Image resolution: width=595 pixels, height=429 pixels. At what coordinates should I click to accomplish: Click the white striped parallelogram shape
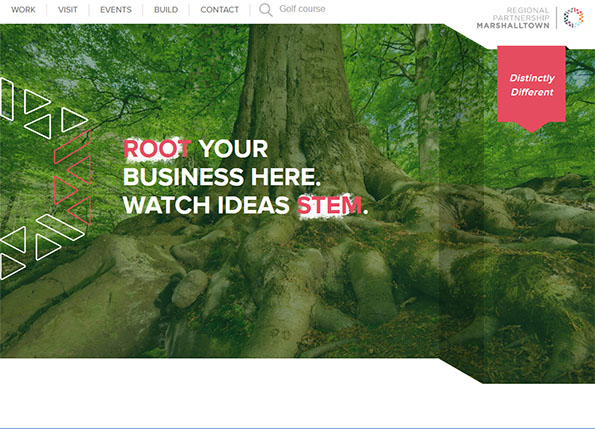[61, 227]
